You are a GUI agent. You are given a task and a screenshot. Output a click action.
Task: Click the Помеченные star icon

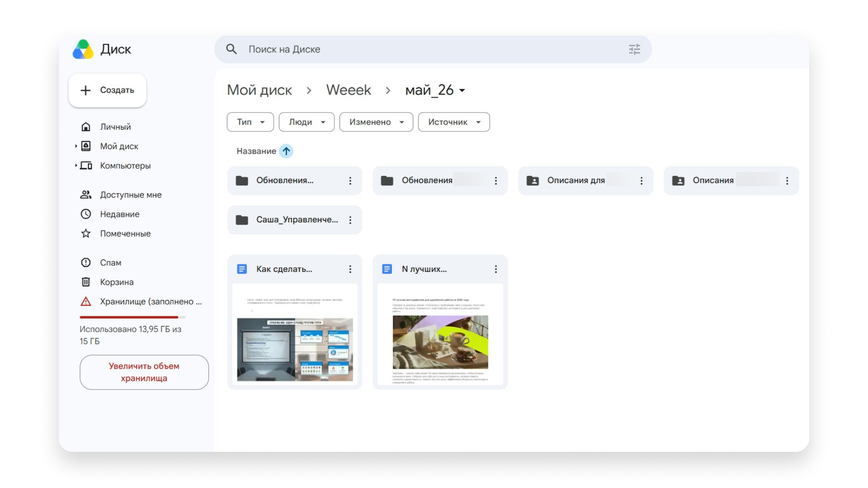tap(86, 234)
